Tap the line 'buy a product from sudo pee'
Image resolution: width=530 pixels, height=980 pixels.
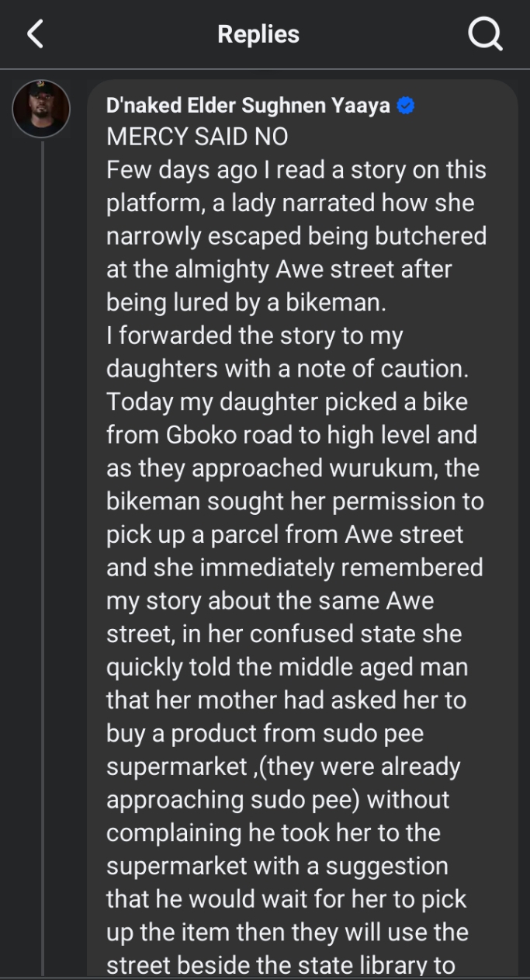265,733
